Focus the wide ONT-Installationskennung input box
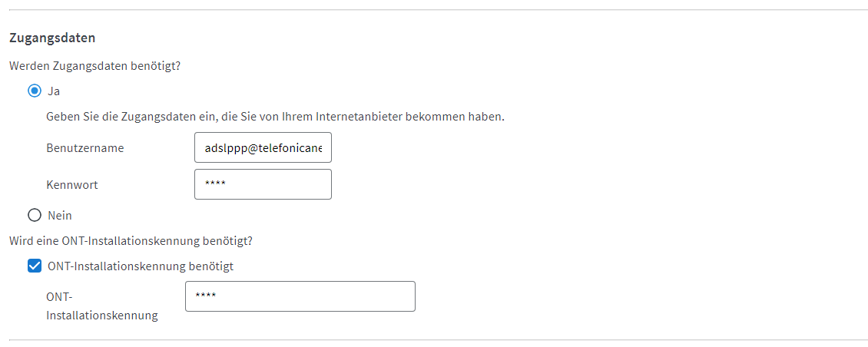The width and height of the screenshot is (868, 347). pyautogui.click(x=300, y=296)
